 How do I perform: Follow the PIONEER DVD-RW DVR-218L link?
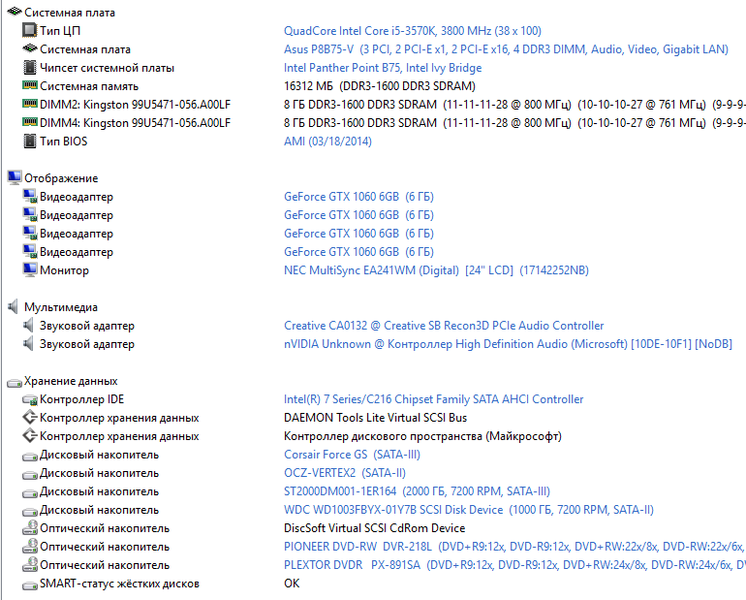(x=358, y=547)
